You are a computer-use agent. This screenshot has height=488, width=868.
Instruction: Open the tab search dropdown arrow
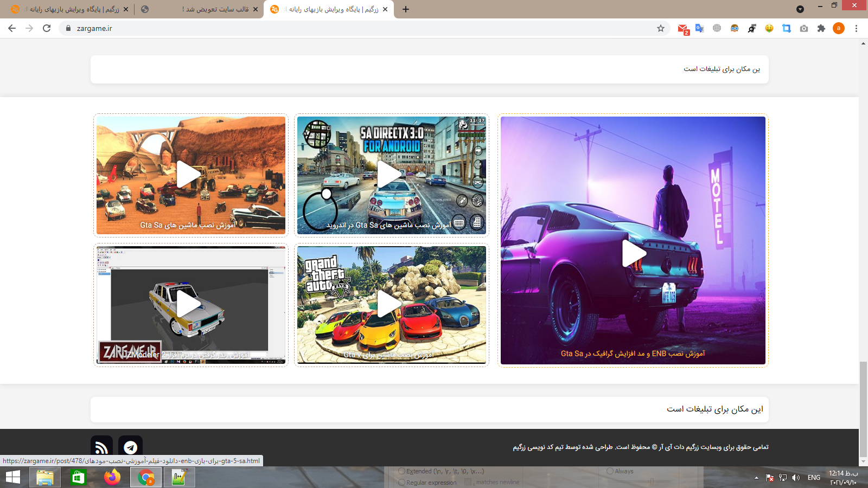(x=800, y=9)
